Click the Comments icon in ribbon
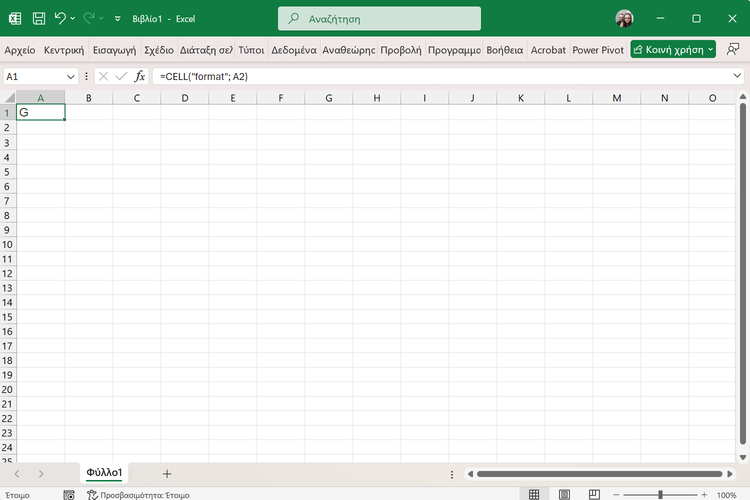750x500 pixels. coord(734,49)
